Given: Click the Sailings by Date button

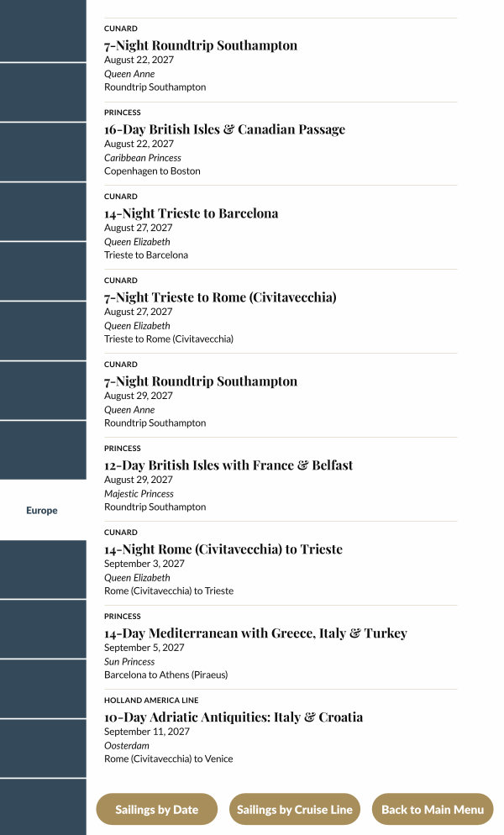Looking at the screenshot, I should click(x=156, y=810).
